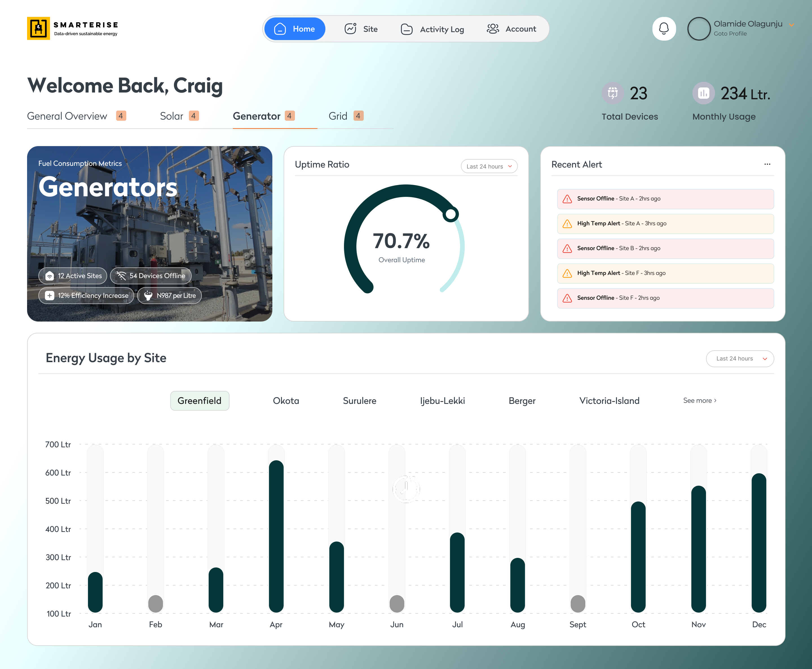Switch to General Overview tab

pyautogui.click(x=77, y=116)
